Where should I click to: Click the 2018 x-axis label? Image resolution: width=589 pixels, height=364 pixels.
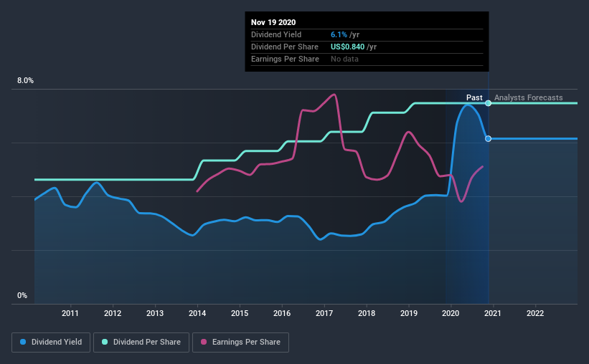[x=367, y=313]
